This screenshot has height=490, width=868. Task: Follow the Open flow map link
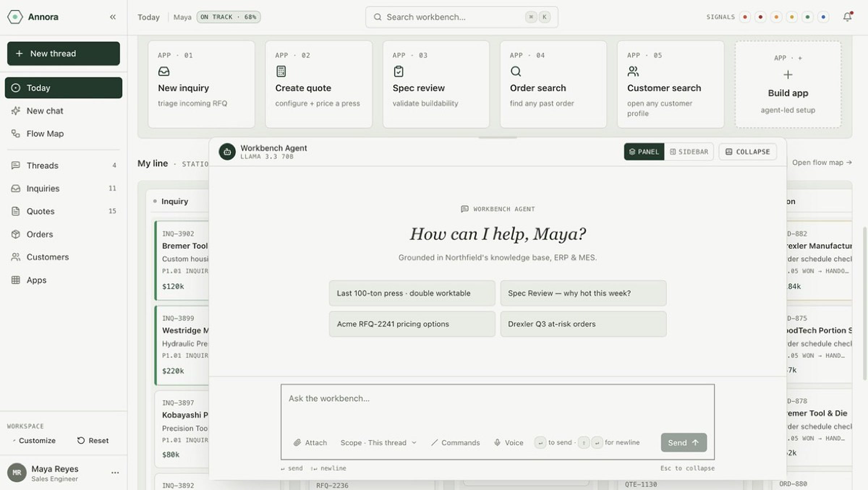pos(822,163)
